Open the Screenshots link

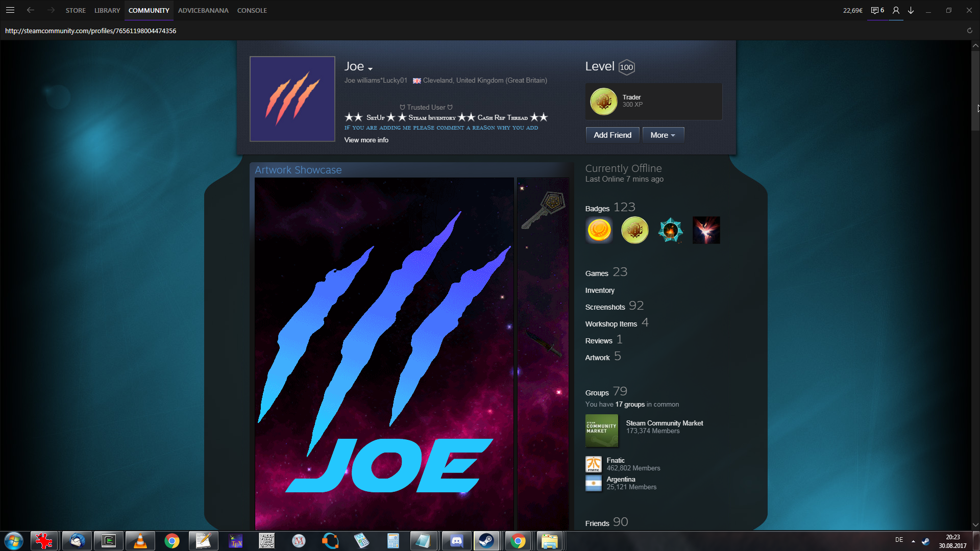tap(605, 307)
